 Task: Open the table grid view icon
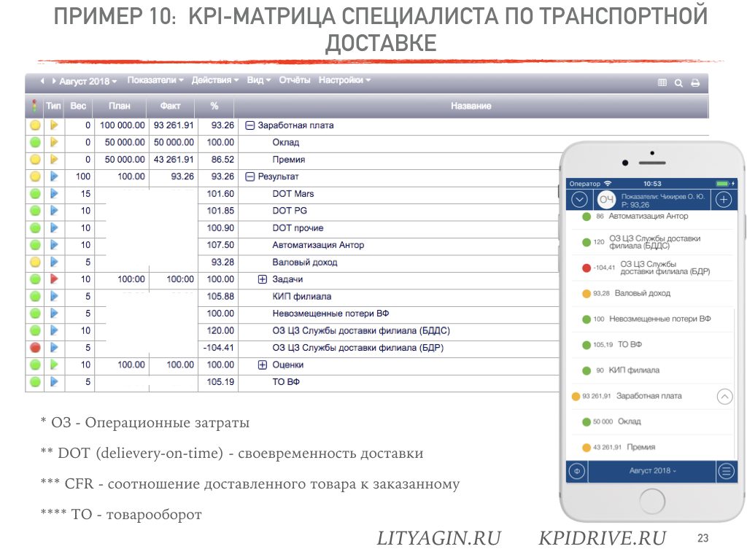[662, 82]
